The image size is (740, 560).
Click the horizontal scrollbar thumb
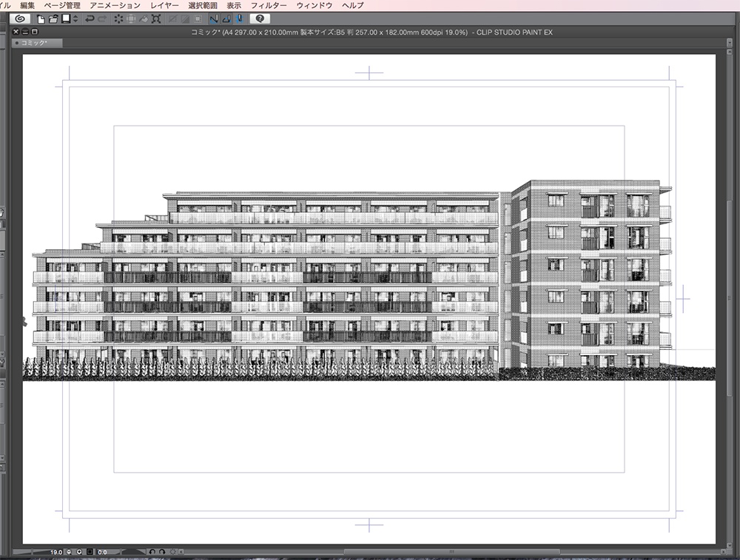451,552
